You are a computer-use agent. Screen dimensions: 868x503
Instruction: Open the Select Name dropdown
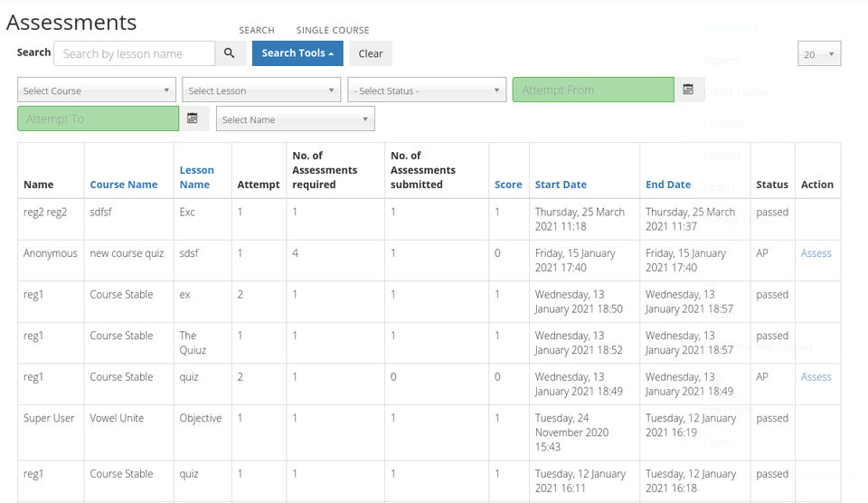[x=295, y=119]
